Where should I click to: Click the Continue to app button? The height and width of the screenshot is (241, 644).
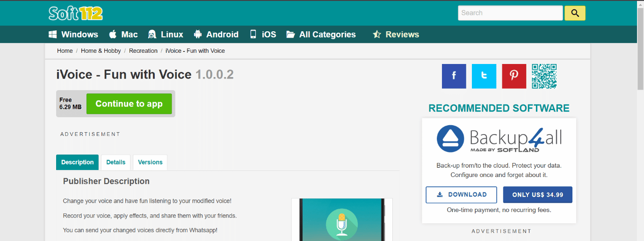point(129,104)
